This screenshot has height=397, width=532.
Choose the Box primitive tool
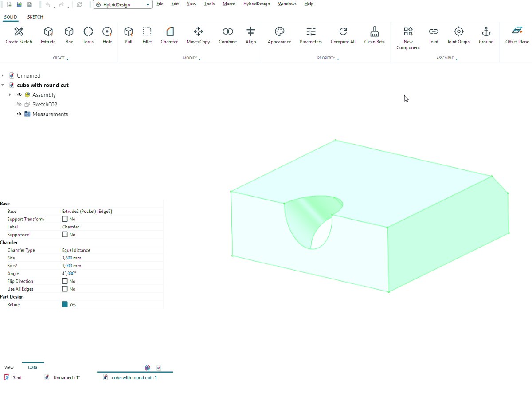[69, 35]
